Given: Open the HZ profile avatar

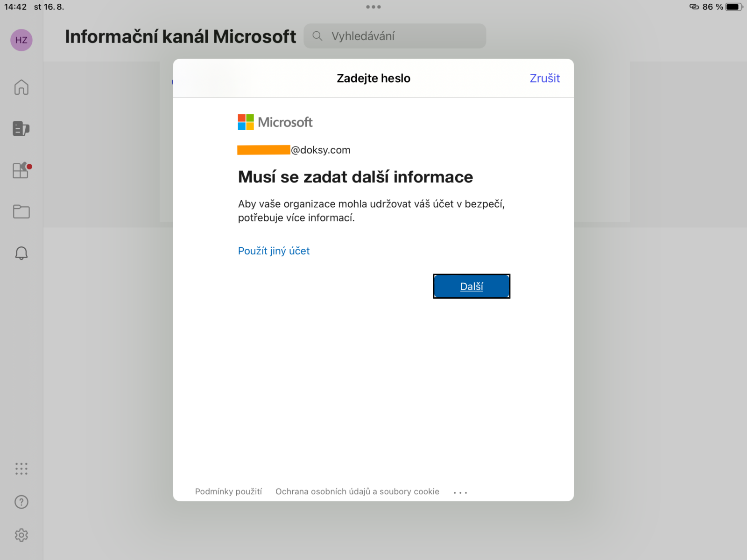Looking at the screenshot, I should click(21, 40).
